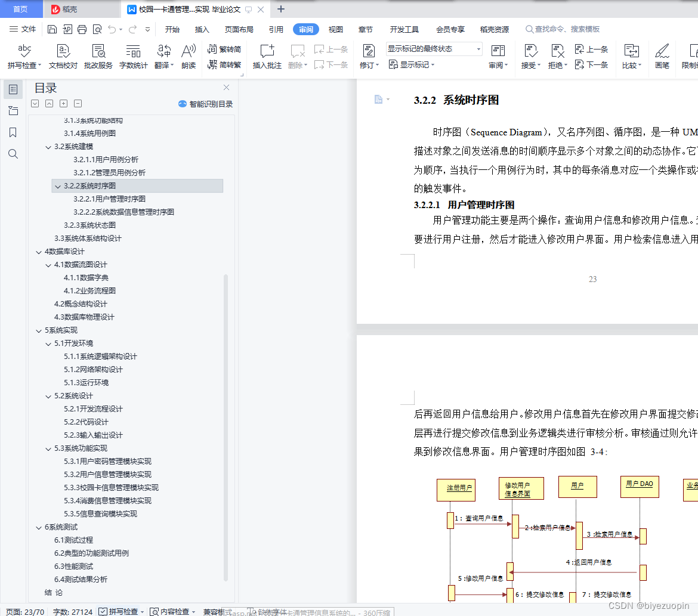The width and height of the screenshot is (698, 616).
Task: Collapse the 3.2系统建模 tree node
Action: (x=48, y=147)
